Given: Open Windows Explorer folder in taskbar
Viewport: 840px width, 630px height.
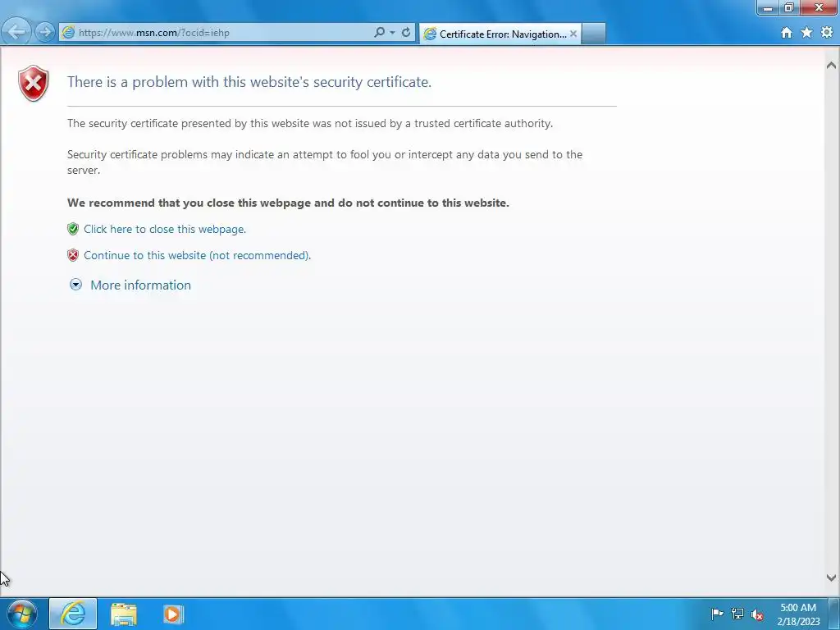Looking at the screenshot, I should [124, 614].
